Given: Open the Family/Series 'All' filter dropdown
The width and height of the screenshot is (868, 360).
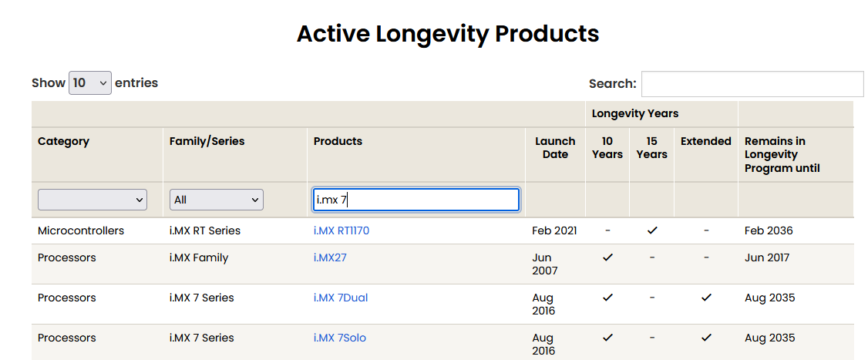Looking at the screenshot, I should point(217,200).
